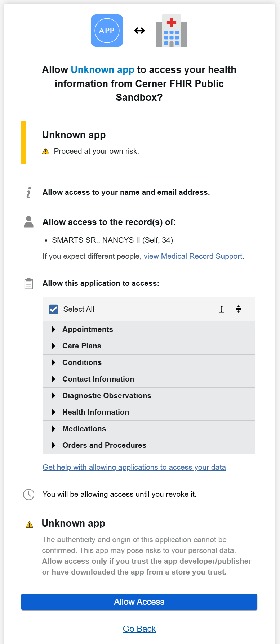The height and width of the screenshot is (644, 280).
Task: Collapse all categories icon
Action: pyautogui.click(x=239, y=309)
